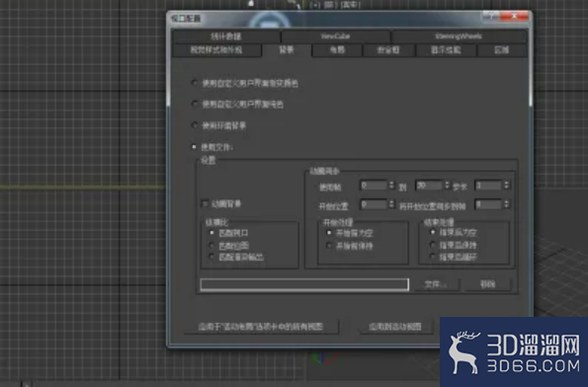588x387 pixels.
Task: Click the spinner beside 开始位置 field
Action: click(x=391, y=204)
